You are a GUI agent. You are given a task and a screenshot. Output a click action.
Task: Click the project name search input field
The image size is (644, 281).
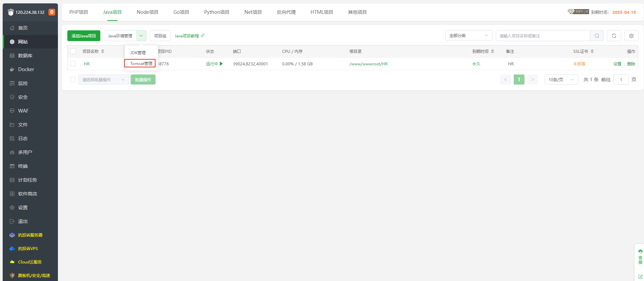pos(542,36)
